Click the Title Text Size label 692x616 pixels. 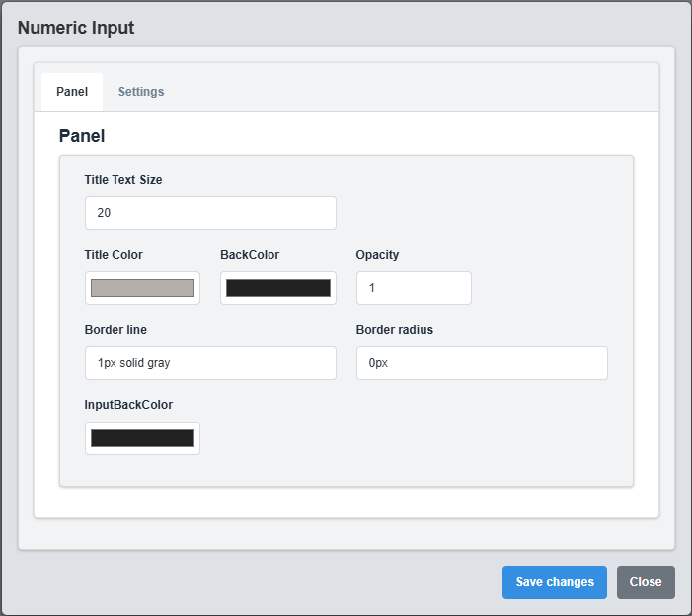tap(123, 180)
